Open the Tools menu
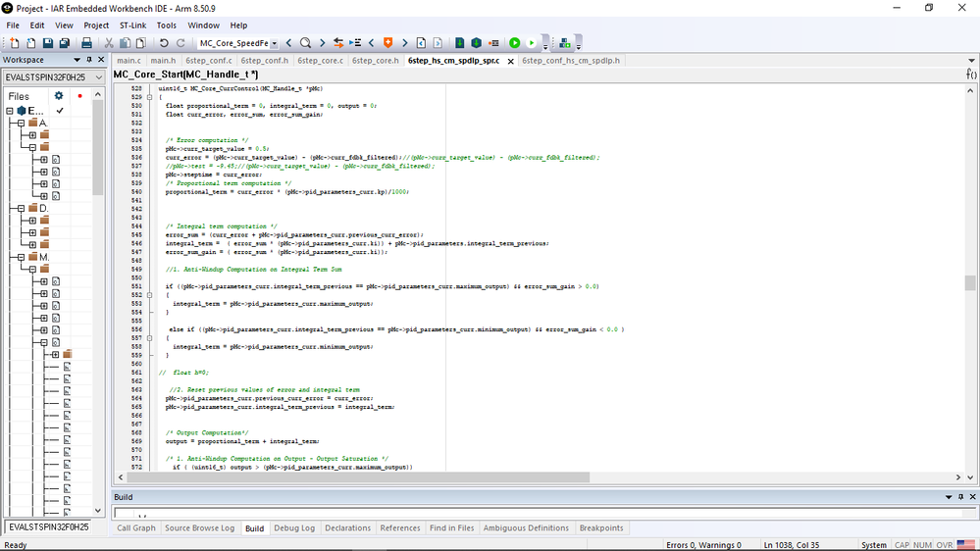The width and height of the screenshot is (980, 551). [x=166, y=25]
